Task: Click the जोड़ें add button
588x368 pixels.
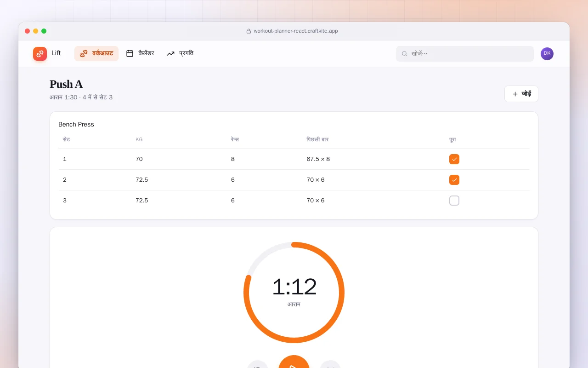Action: pos(521,94)
